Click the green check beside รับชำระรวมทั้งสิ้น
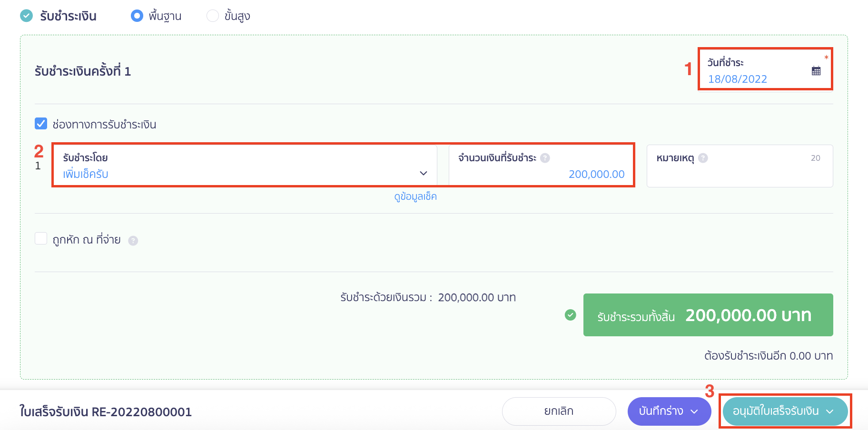Image resolution: width=868 pixels, height=430 pixels. [570, 315]
